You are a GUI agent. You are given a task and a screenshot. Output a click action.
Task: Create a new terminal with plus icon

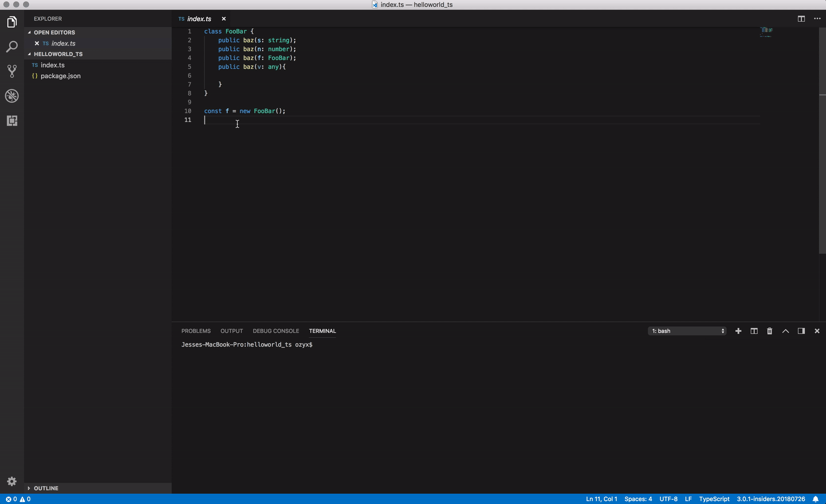coord(738,331)
